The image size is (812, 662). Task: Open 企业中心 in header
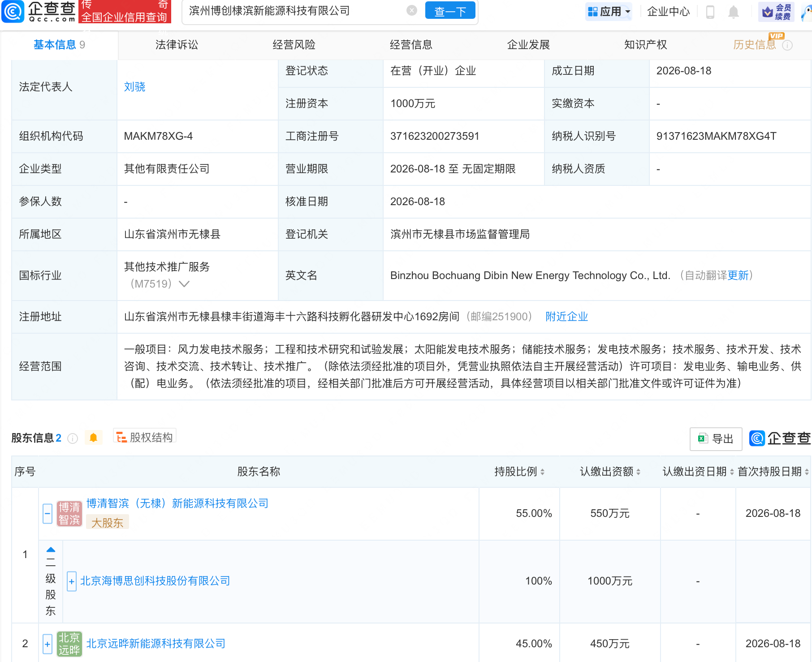(668, 12)
